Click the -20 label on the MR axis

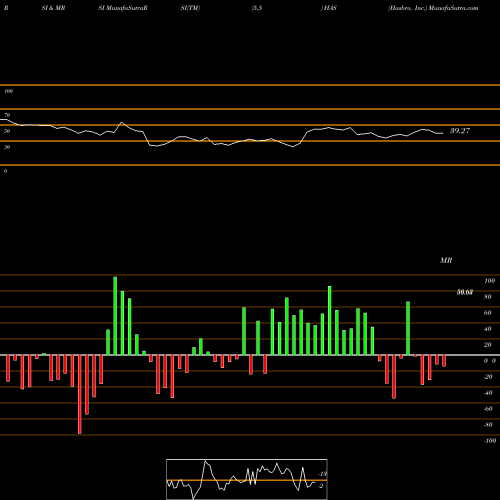488,377
